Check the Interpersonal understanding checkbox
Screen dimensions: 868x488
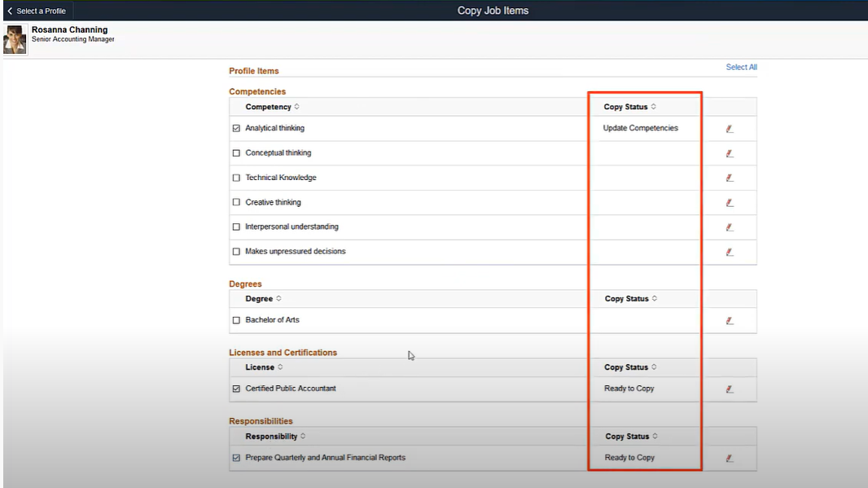tap(236, 226)
